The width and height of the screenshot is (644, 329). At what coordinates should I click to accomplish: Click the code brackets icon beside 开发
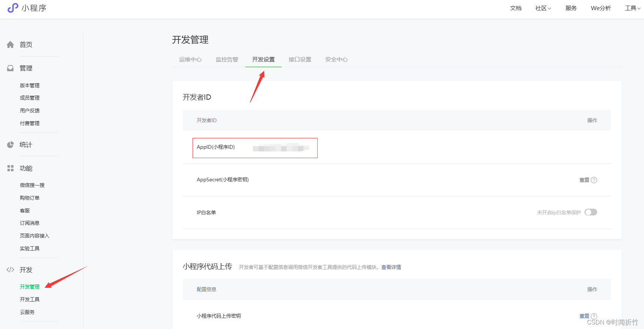(10, 270)
